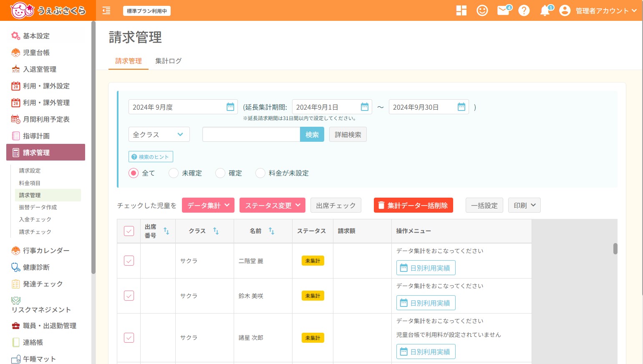Sort by 名前 column arrows

tap(271, 231)
